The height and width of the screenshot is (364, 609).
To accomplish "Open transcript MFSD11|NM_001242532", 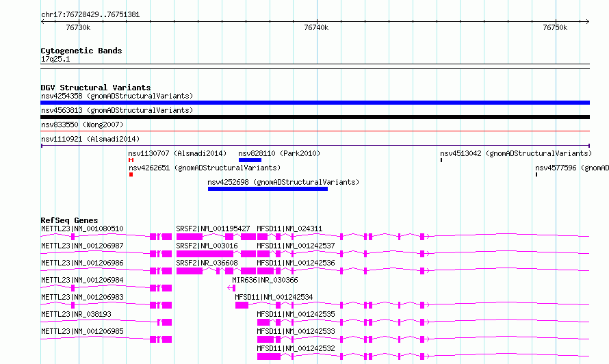I will (x=296, y=348).
